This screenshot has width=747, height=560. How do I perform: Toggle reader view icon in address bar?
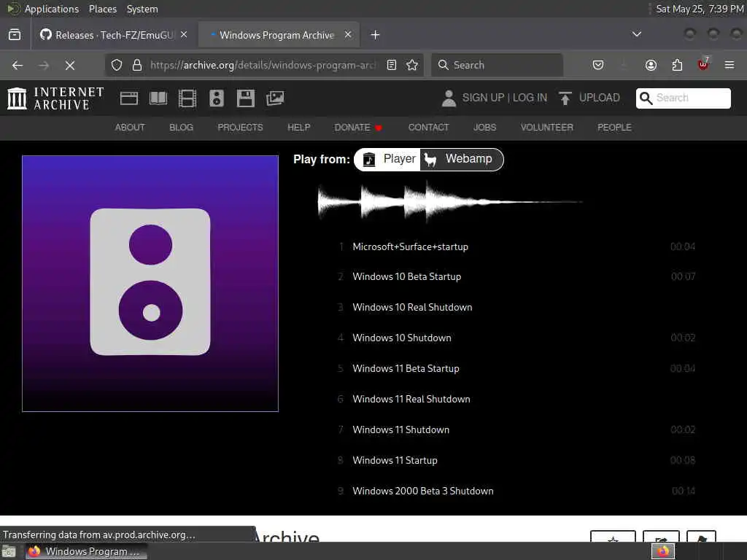(x=392, y=65)
